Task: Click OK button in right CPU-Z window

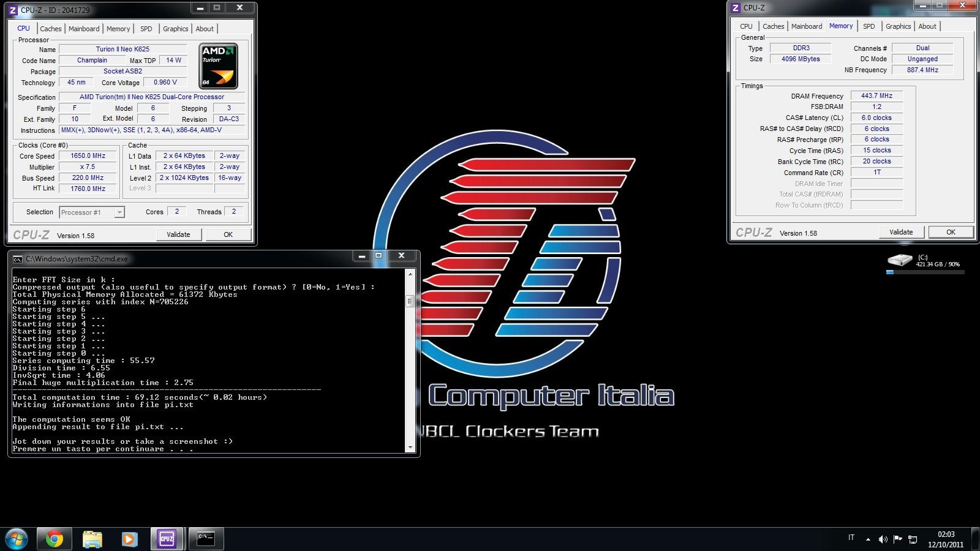Action: pos(951,232)
